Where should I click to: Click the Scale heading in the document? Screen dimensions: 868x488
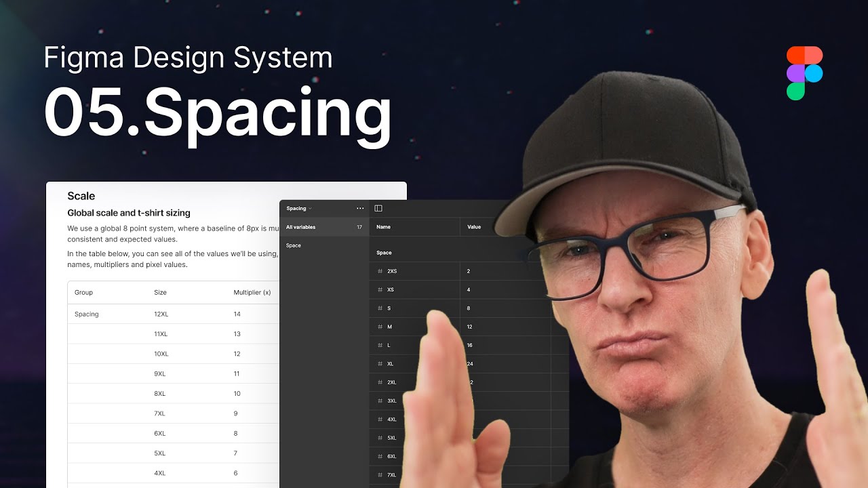(x=81, y=196)
